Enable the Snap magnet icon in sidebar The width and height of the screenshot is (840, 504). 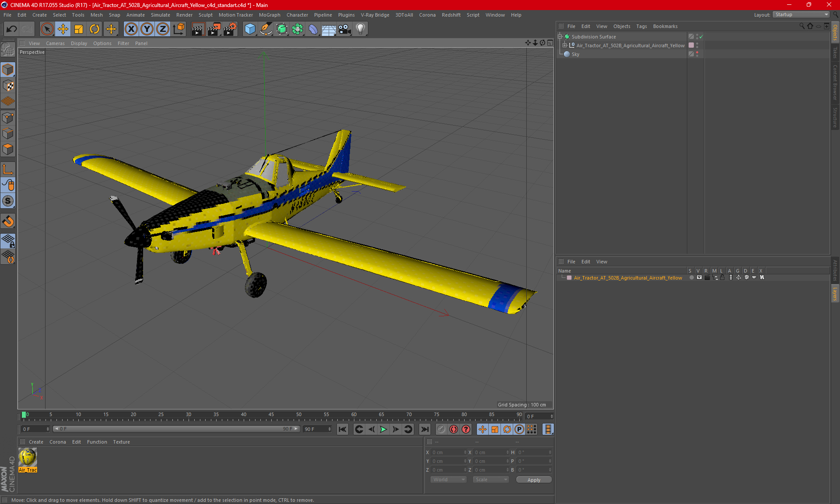(x=8, y=221)
